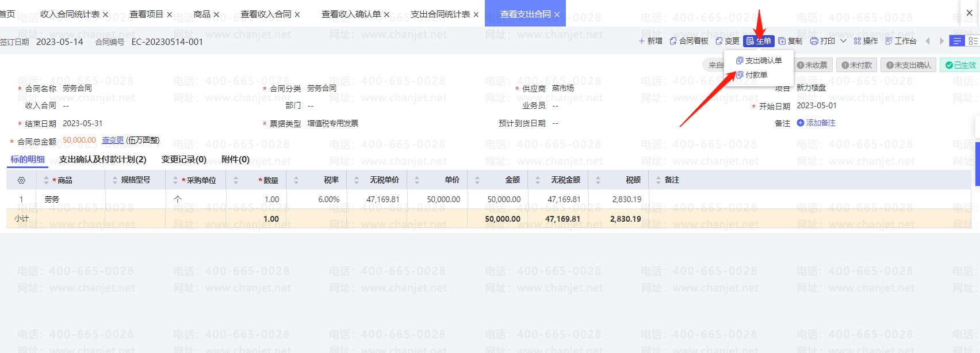Switch to 附件(0) tab
Viewport: 980px width, 353px height.
pos(235,160)
